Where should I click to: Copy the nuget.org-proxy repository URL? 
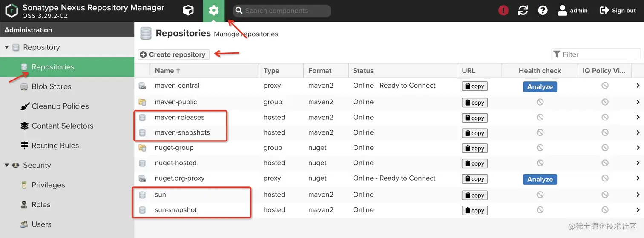pos(474,179)
